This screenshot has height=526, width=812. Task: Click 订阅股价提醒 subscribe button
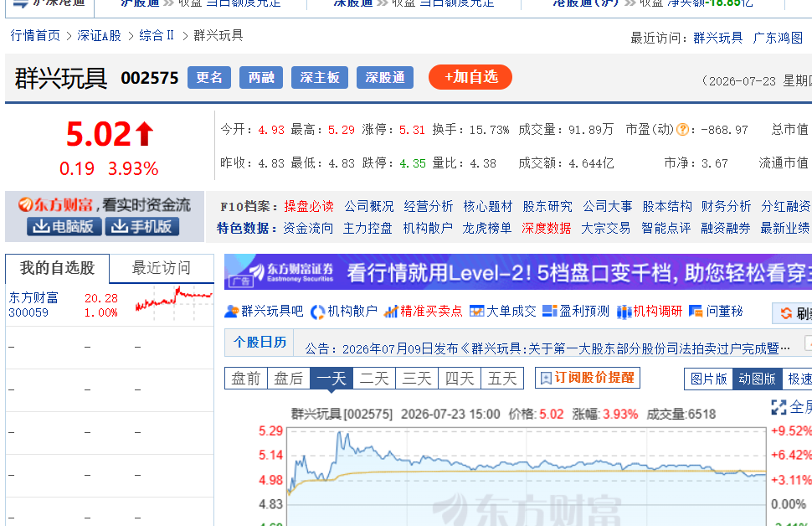click(588, 378)
